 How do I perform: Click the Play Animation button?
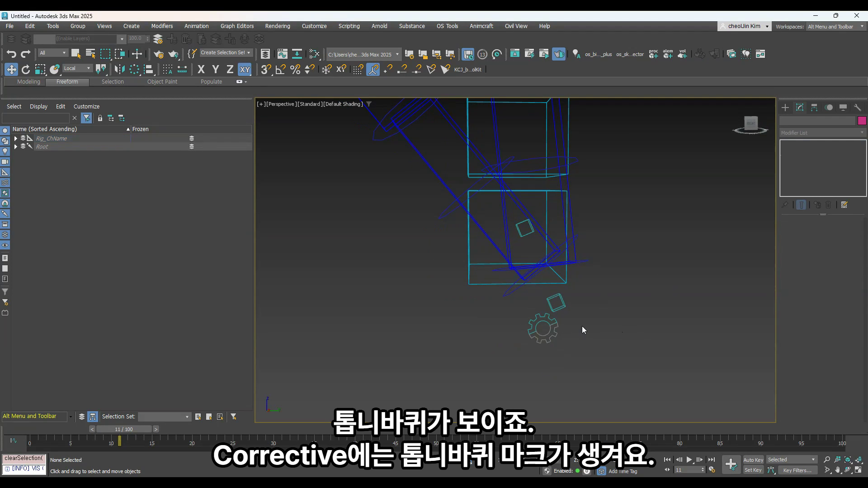pyautogui.click(x=689, y=460)
